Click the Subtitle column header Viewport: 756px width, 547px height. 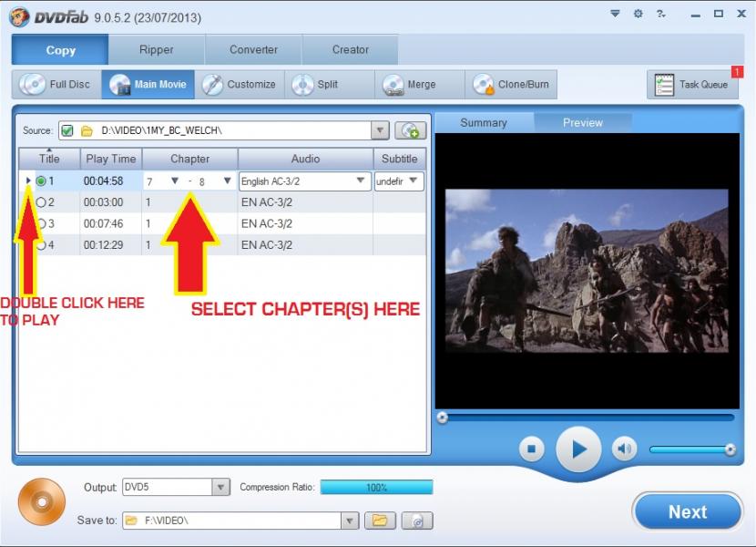click(400, 159)
